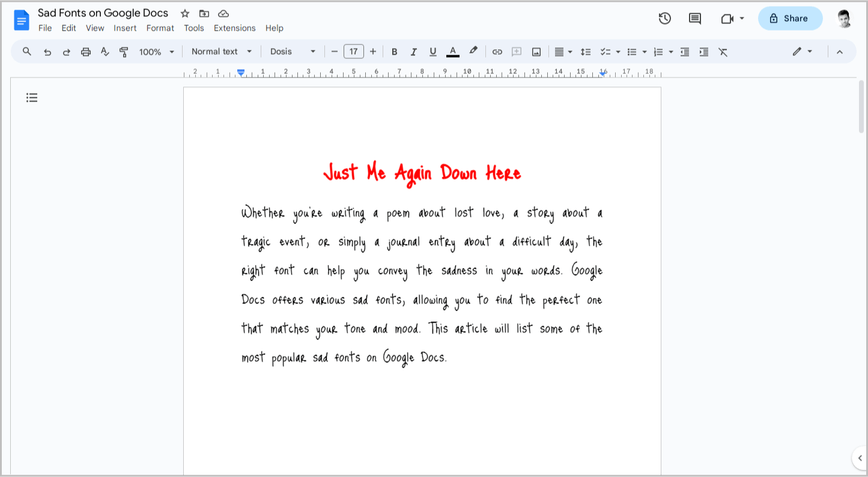
Task: Clear formatting
Action: 723,52
